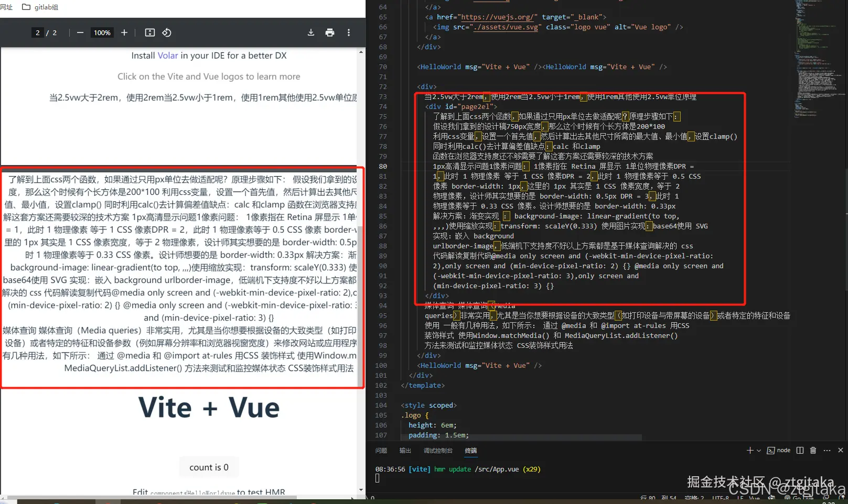Open PDF viewer more options menu

pos(349,32)
